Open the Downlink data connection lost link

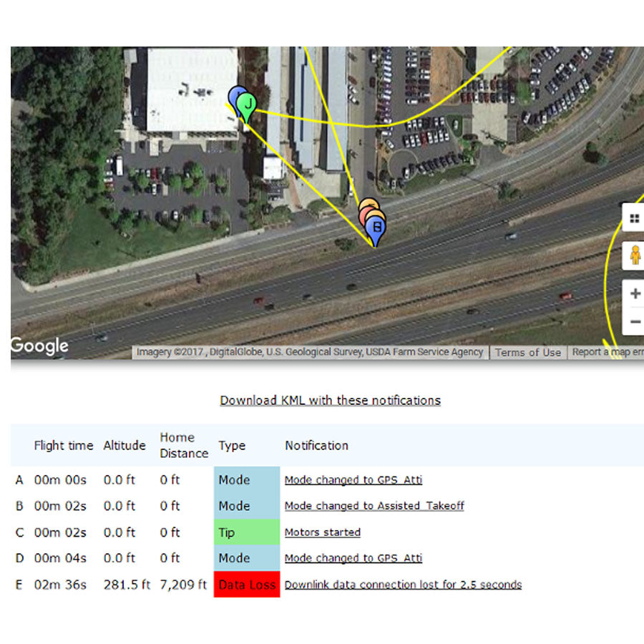tap(403, 585)
